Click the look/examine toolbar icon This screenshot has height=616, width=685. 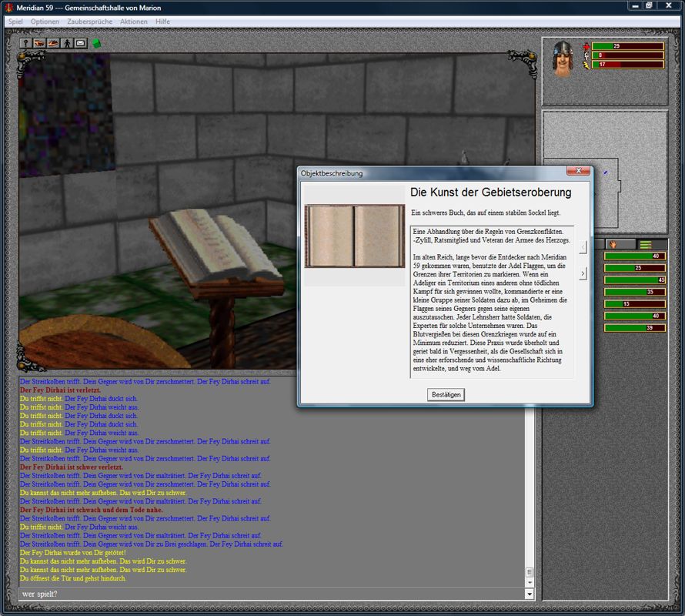click(x=25, y=43)
